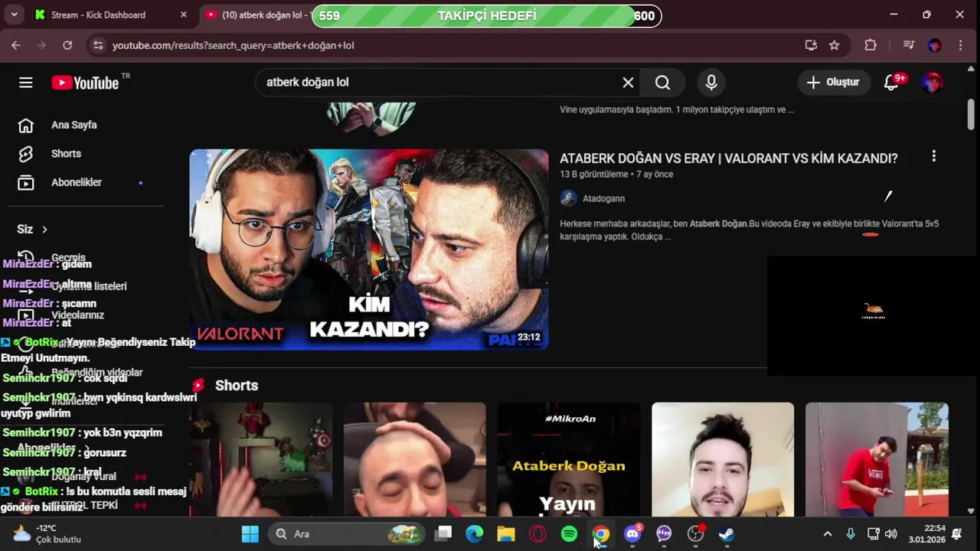Open Chrome profile avatar in toolbar
This screenshot has height=551, width=980.
coord(935,45)
